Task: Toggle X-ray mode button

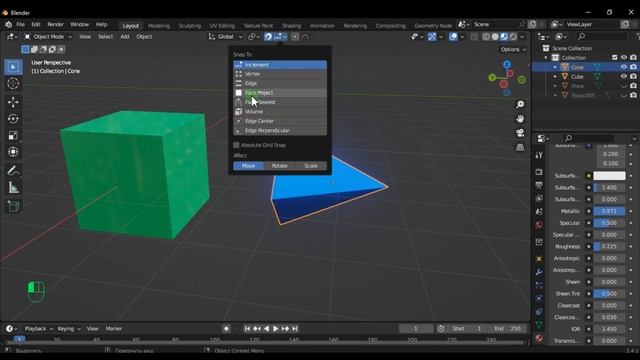Action: tap(474, 37)
